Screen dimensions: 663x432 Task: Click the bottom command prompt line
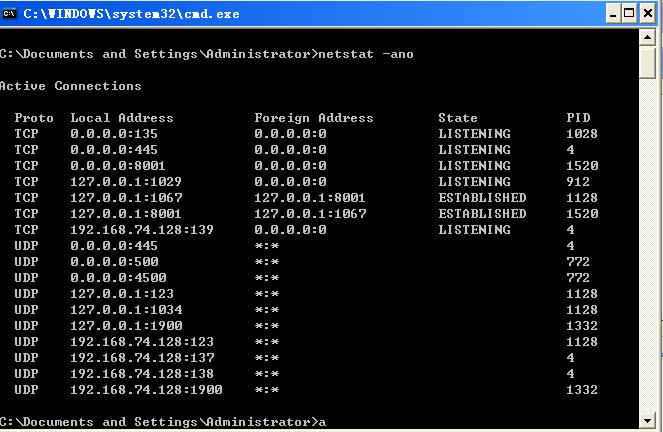pyautogui.click(x=163, y=422)
